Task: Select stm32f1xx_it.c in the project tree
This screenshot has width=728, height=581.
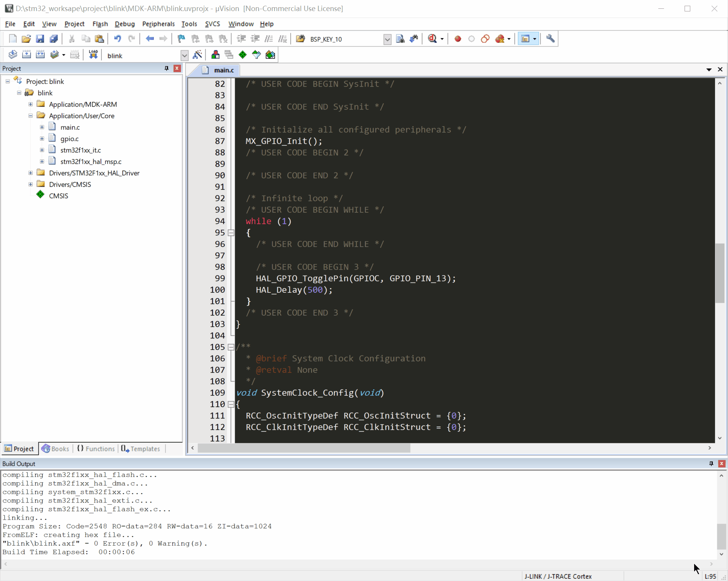Action: [80, 150]
